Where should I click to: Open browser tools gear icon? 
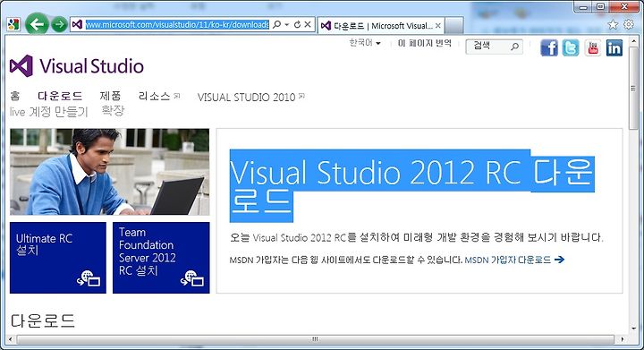(x=629, y=24)
